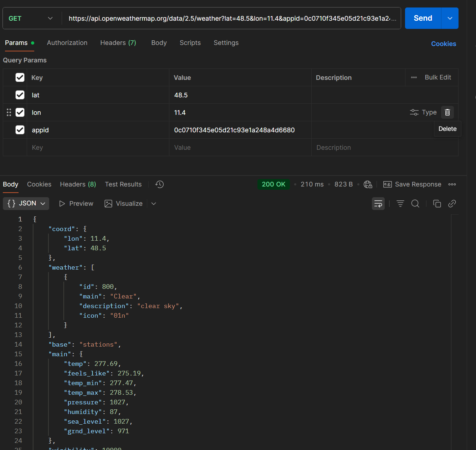The height and width of the screenshot is (450, 476).
Task: Open the Cookies link
Action: 443,44
